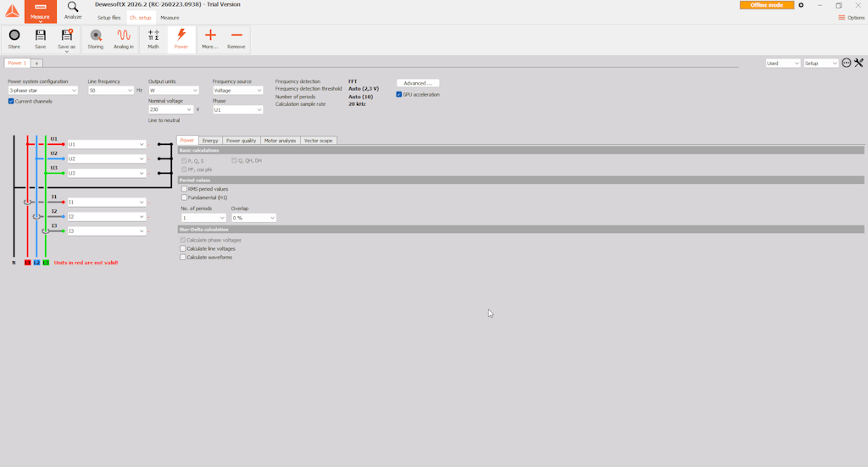Click the wrench tools icon
The height and width of the screenshot is (467, 868).
pos(859,63)
